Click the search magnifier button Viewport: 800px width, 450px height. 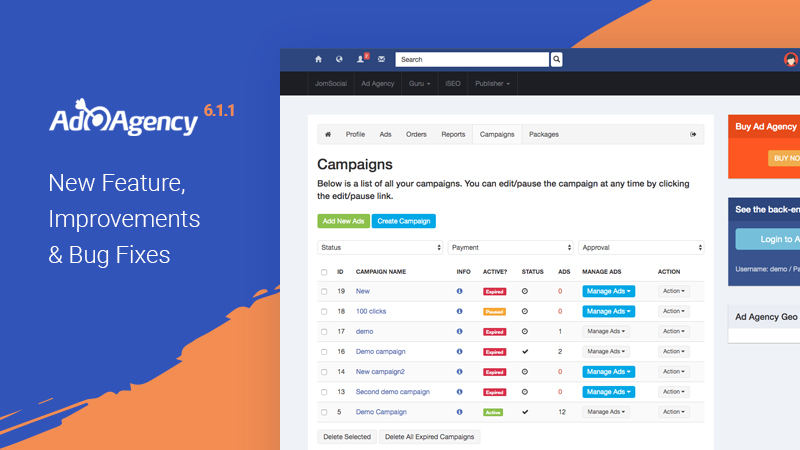[x=557, y=60]
